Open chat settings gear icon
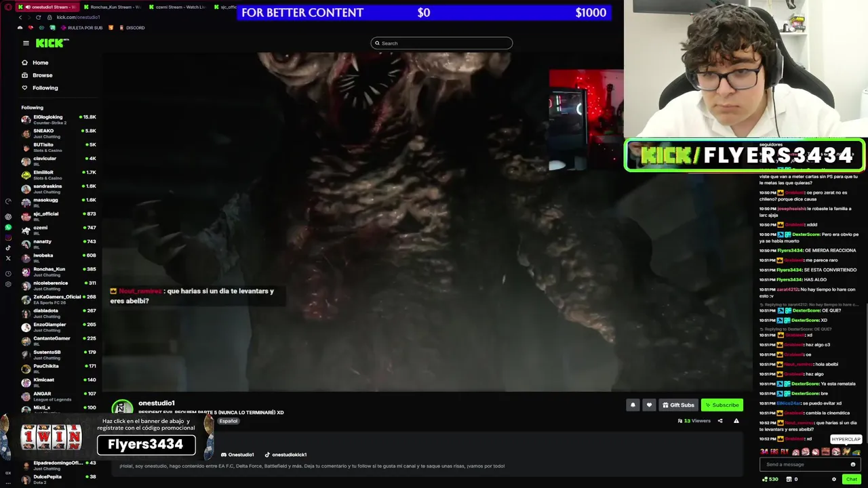The height and width of the screenshot is (488, 868). pyautogui.click(x=834, y=479)
